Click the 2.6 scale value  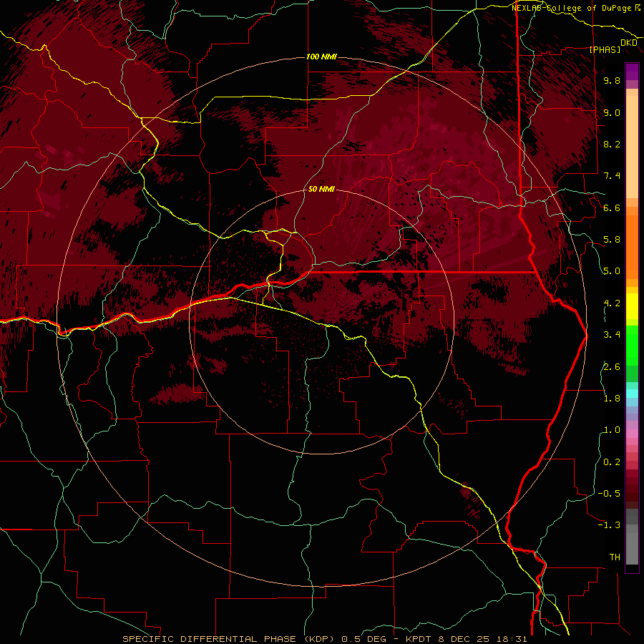click(612, 367)
